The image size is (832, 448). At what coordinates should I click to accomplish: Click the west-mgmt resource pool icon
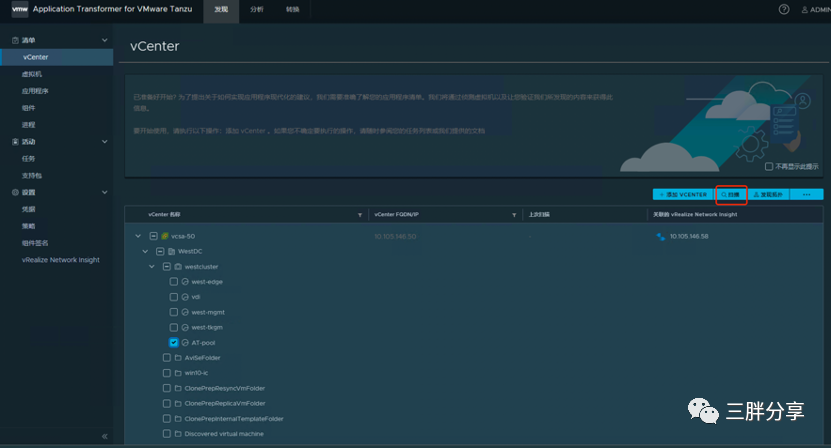point(185,312)
